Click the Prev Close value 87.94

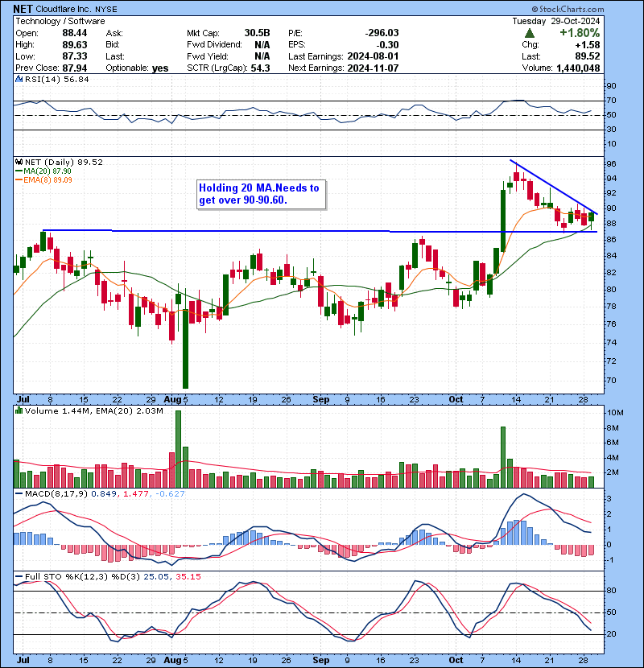click(75, 68)
